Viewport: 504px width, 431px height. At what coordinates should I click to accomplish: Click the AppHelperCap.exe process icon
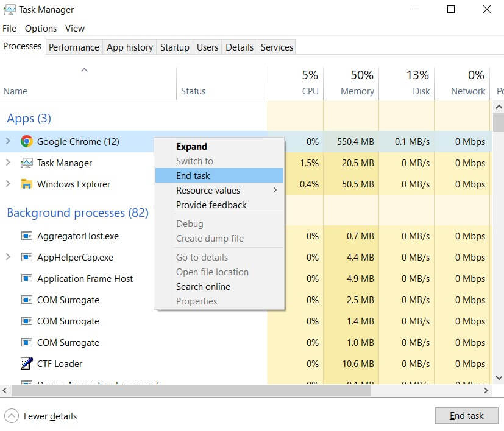[x=27, y=258]
